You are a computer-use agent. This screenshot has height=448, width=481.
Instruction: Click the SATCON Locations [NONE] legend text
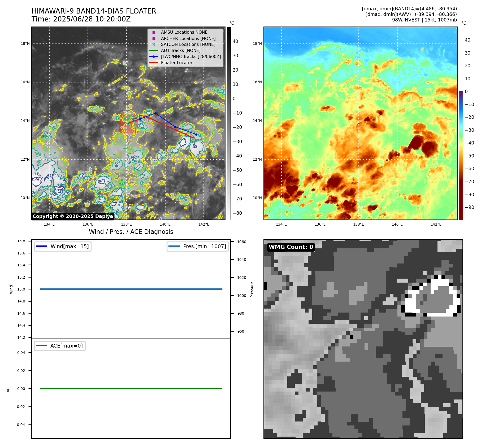pyautogui.click(x=188, y=44)
